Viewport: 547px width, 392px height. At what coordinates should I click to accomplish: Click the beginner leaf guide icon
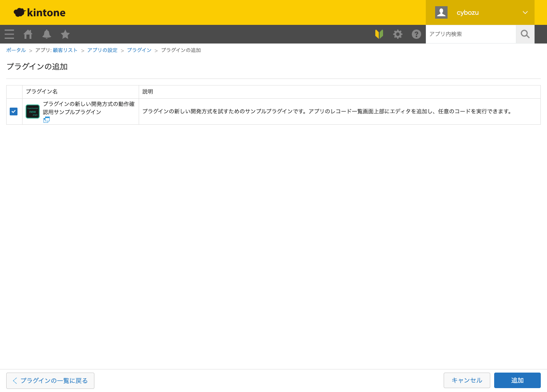[x=379, y=34]
